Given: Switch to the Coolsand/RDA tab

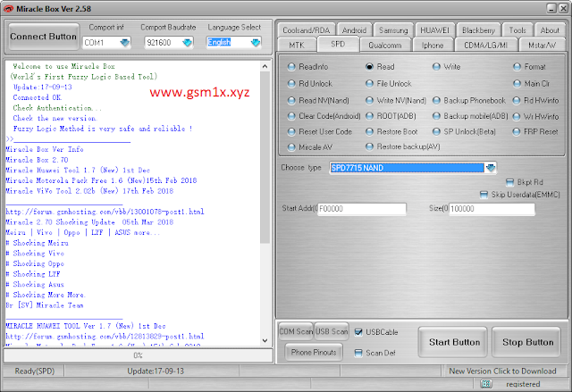Looking at the screenshot, I should pyautogui.click(x=306, y=30).
